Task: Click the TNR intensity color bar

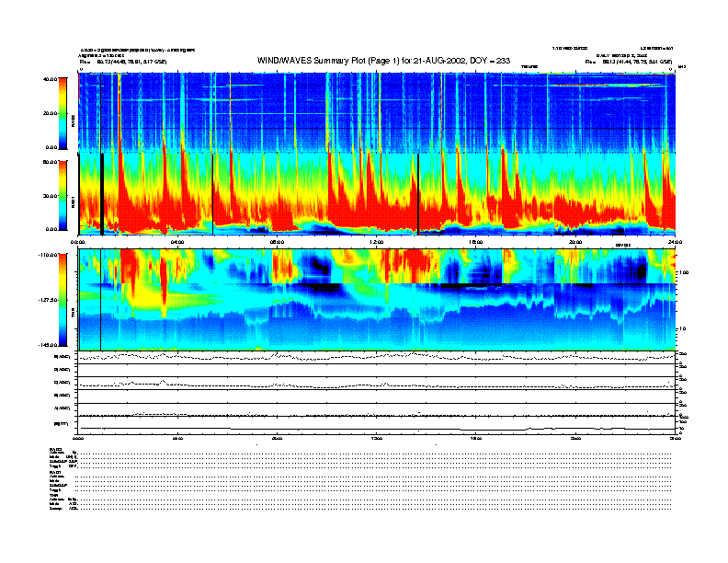Action: pos(63,300)
